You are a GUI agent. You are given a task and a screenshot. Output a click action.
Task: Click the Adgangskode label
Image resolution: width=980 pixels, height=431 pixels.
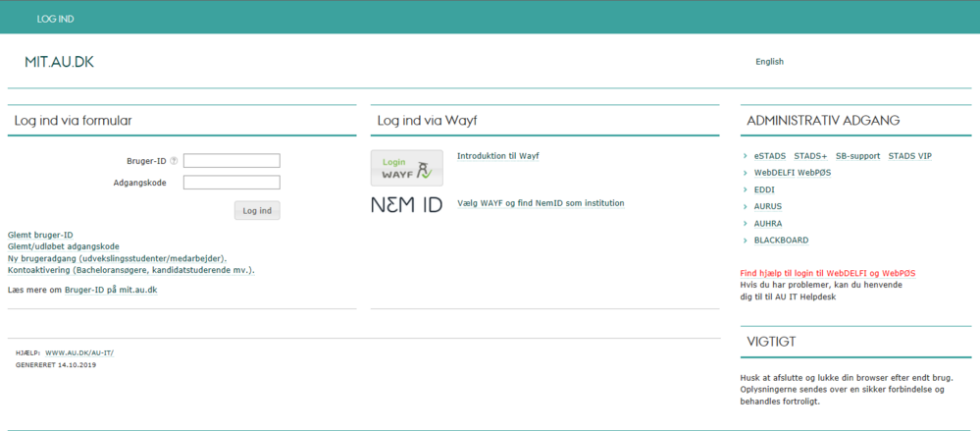pyautogui.click(x=139, y=183)
